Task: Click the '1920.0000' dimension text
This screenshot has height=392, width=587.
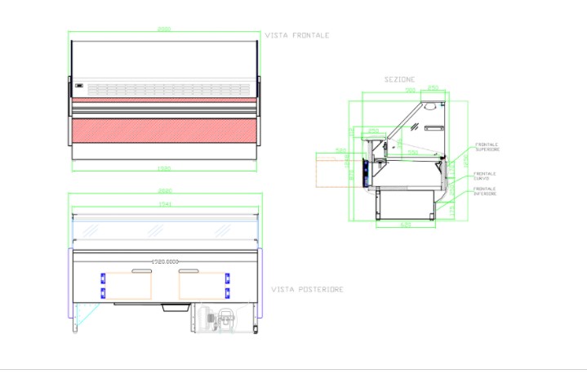Action: point(165,261)
